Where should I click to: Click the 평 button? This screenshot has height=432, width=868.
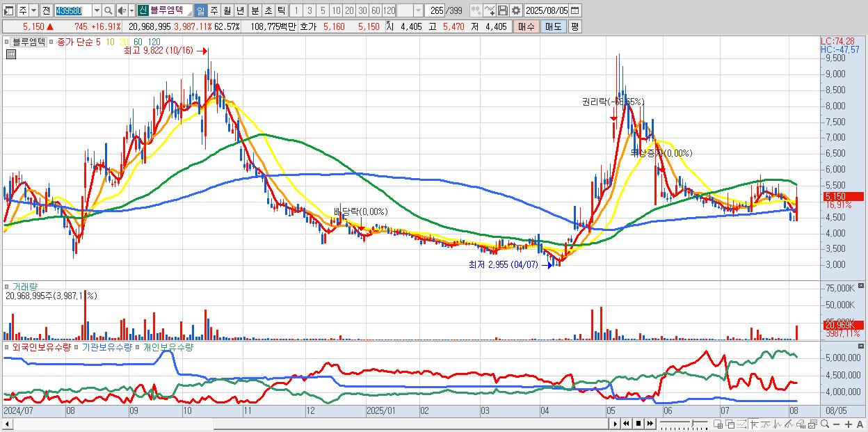point(574,26)
